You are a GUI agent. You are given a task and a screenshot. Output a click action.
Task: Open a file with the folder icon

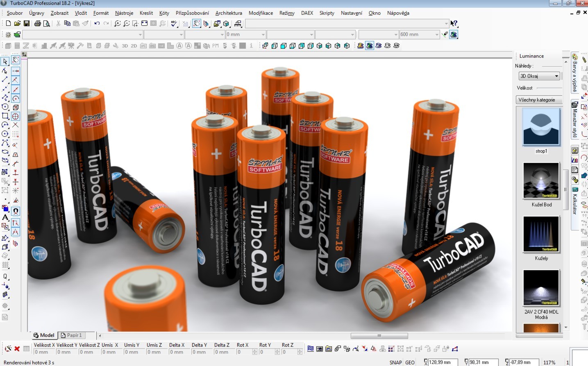click(x=17, y=24)
